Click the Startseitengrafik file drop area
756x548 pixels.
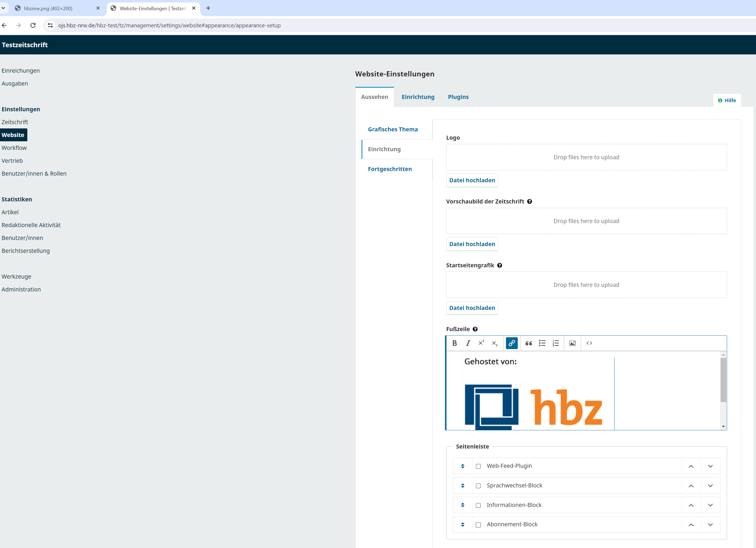pos(586,284)
